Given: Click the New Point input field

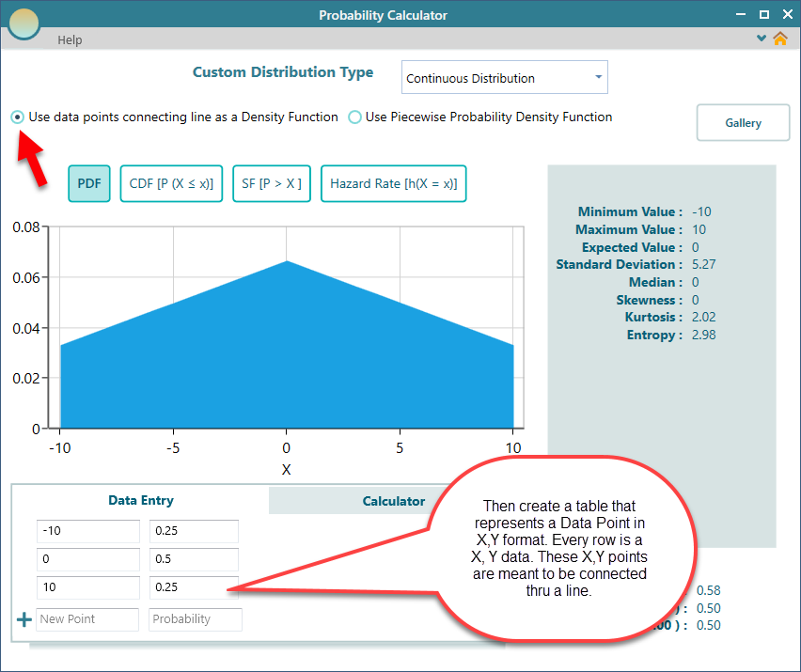Looking at the screenshot, I should 87,618.
